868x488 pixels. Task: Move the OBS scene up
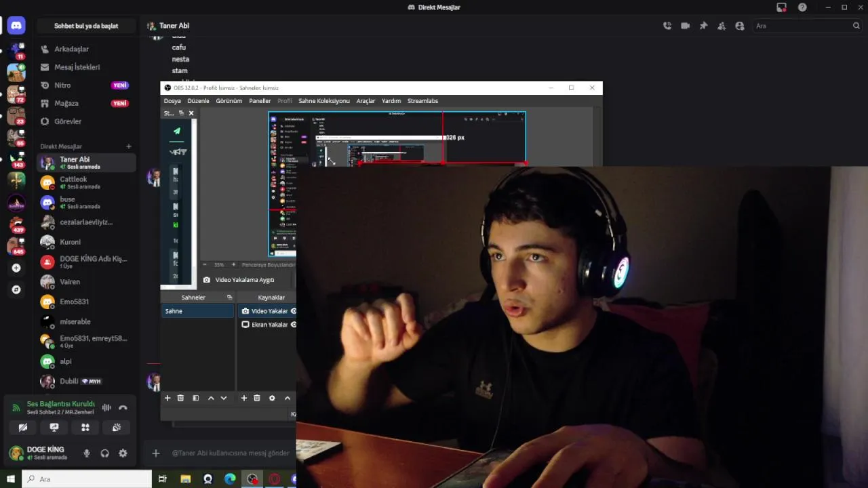click(x=211, y=398)
